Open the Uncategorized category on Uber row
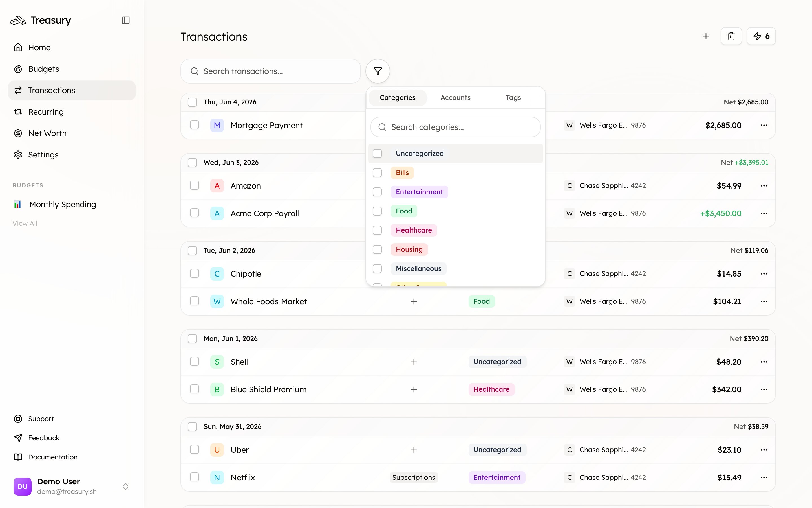The width and height of the screenshot is (812, 508). click(x=497, y=450)
